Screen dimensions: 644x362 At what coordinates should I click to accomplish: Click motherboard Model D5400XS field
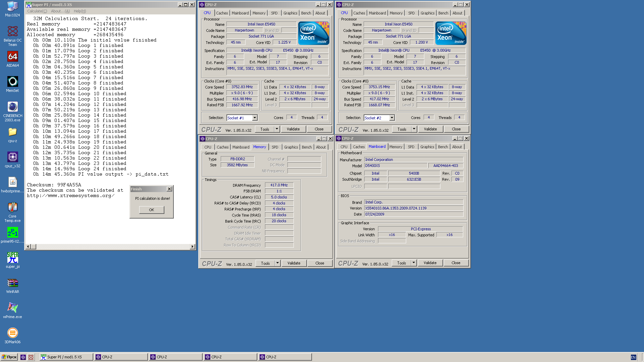coord(396,166)
